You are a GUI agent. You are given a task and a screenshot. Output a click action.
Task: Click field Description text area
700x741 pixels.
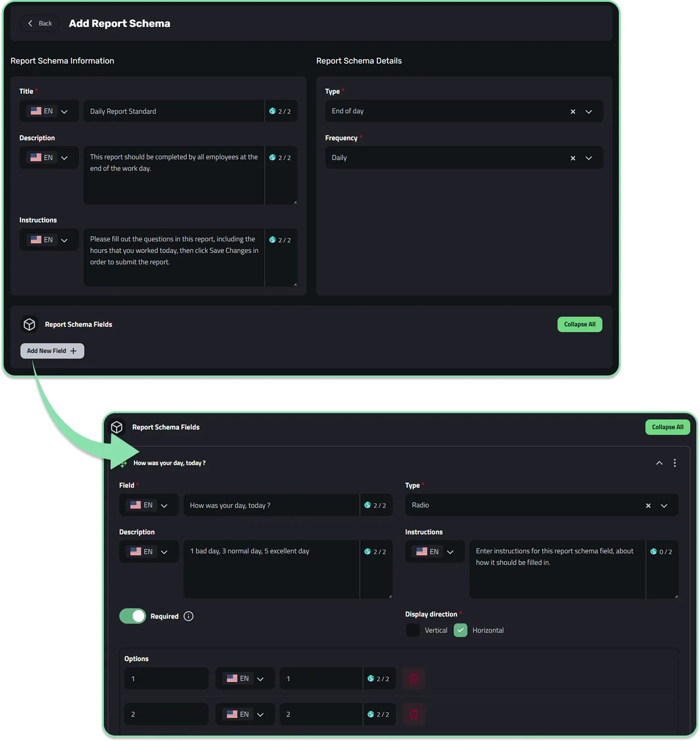tap(271, 569)
